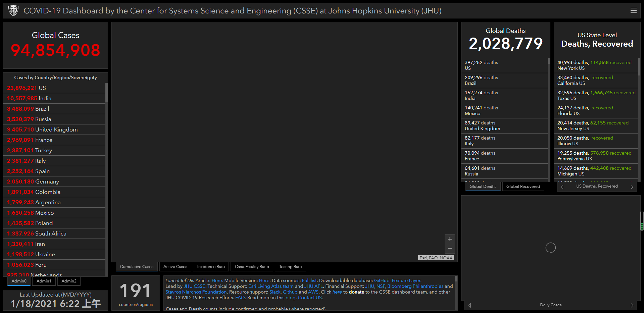Select India in the cases by country list
This screenshot has width=644, height=313.
pyautogui.click(x=45, y=98)
